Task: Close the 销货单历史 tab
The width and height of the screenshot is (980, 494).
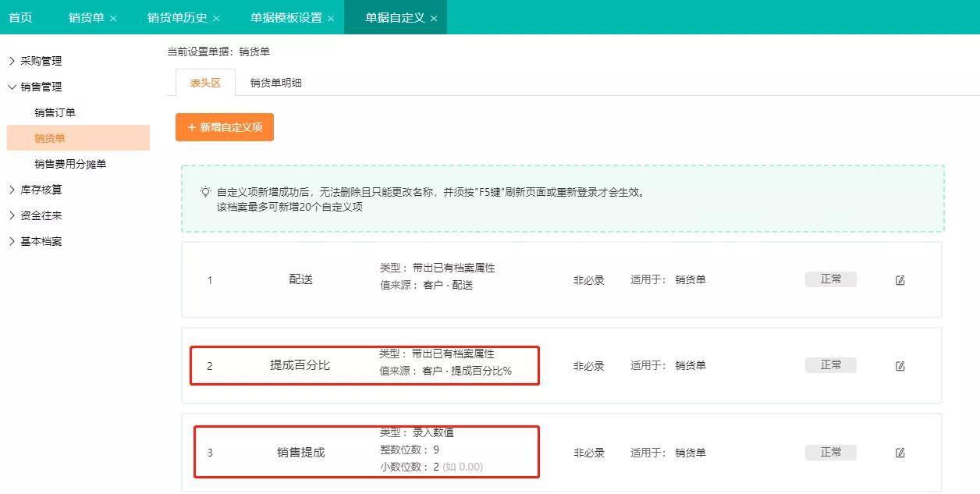Action: [216, 18]
